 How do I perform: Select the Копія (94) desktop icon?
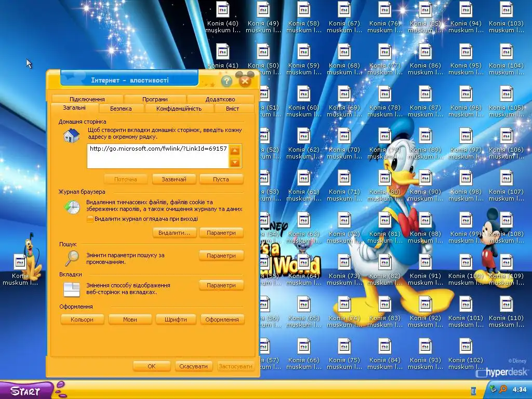point(466,18)
